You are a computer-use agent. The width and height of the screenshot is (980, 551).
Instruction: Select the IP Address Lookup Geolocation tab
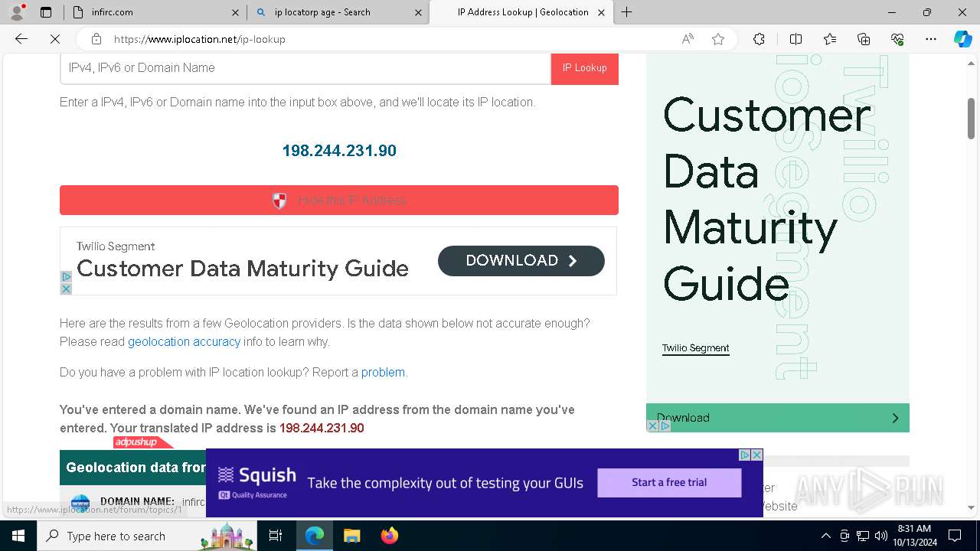click(x=521, y=12)
